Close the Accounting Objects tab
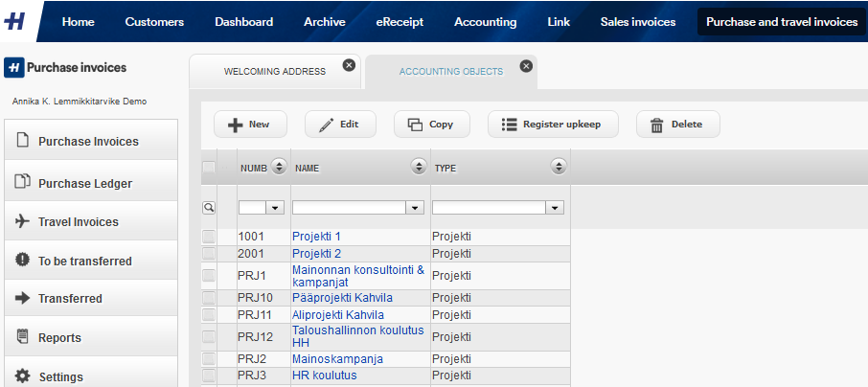This screenshot has height=387, width=868. pyautogui.click(x=526, y=66)
